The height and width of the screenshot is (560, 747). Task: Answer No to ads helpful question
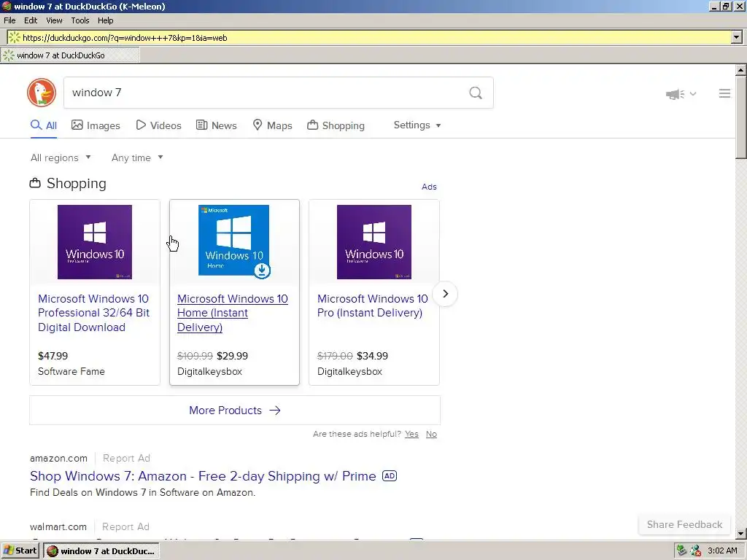tap(431, 434)
